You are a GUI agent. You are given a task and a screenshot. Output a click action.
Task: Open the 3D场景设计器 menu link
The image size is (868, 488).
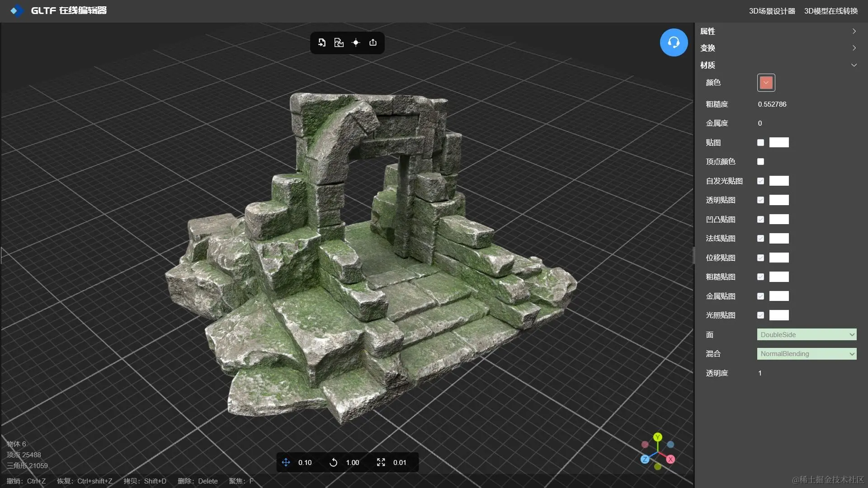[x=772, y=11]
